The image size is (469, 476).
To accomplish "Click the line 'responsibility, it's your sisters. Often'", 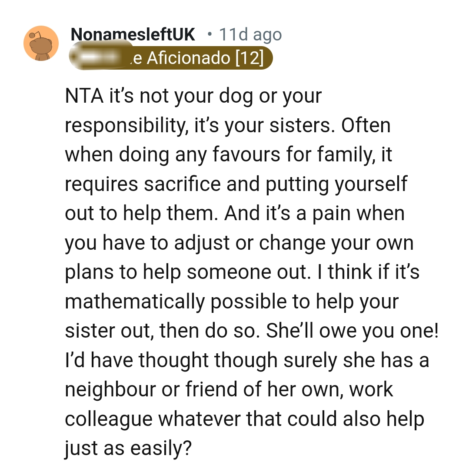I will pyautogui.click(x=228, y=125).
